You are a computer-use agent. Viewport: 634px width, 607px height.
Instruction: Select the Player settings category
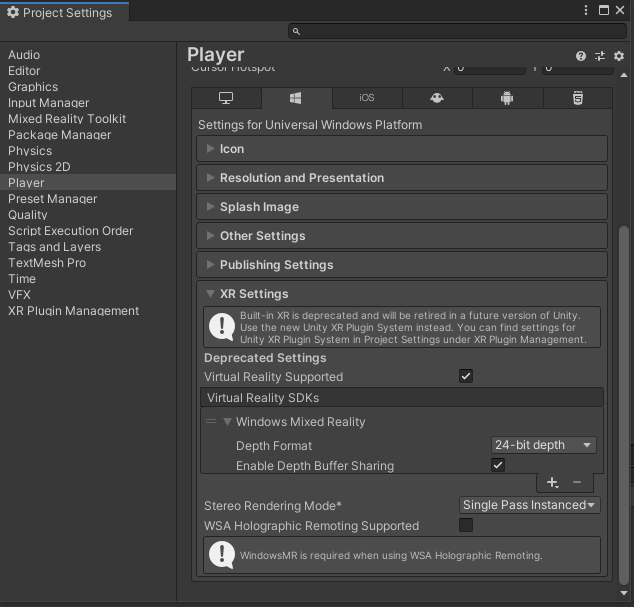tap(88, 183)
